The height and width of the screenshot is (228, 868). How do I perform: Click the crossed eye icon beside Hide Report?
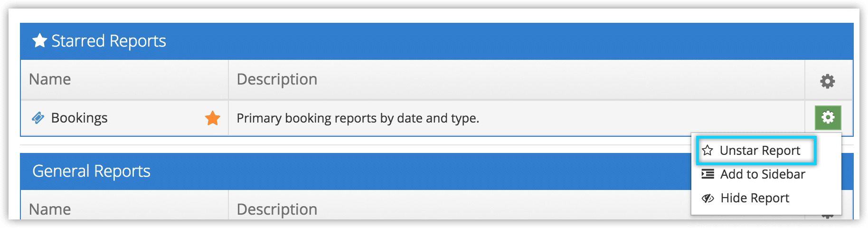pos(708,198)
